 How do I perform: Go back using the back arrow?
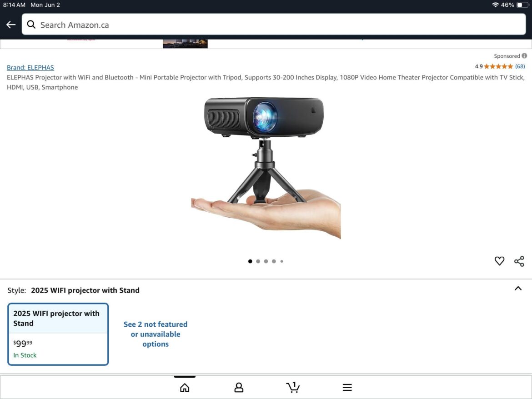[x=10, y=25]
